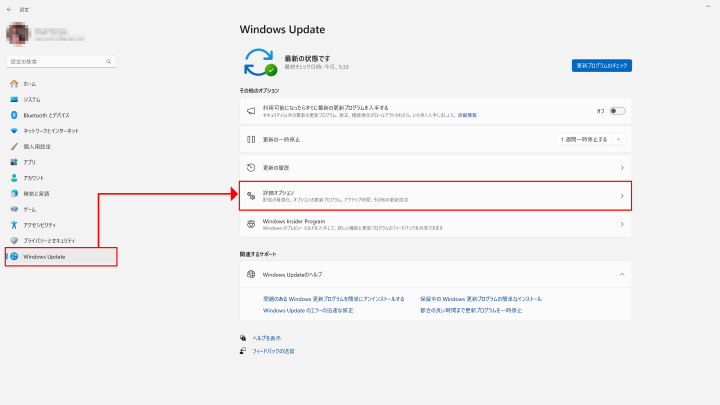The width and height of the screenshot is (720, 405).
Task: Open link about pausing updates until convenient
Action: pos(471,310)
